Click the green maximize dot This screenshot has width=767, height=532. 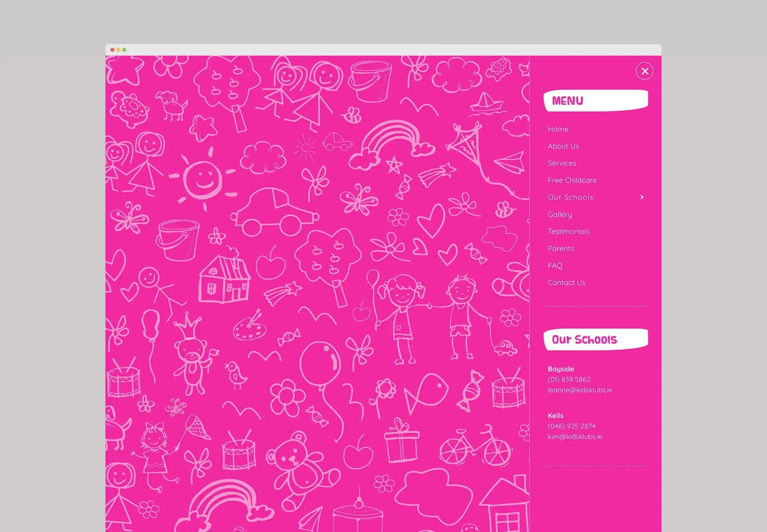[x=124, y=50]
